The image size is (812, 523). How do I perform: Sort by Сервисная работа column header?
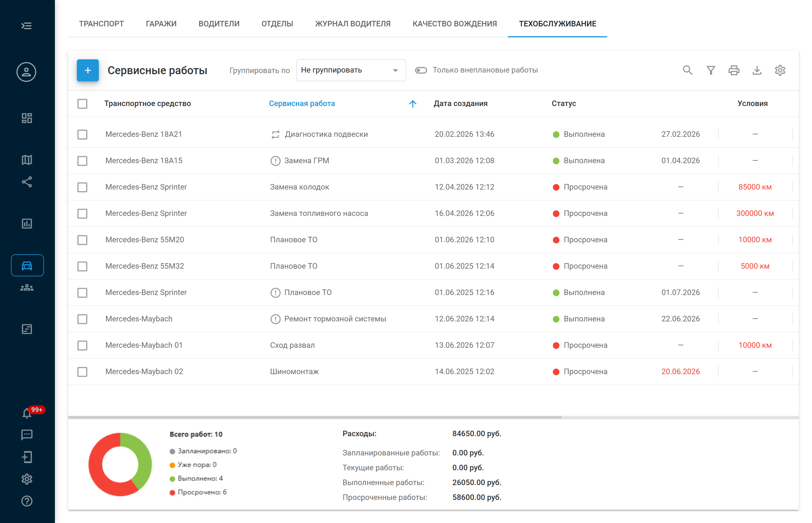(x=302, y=104)
